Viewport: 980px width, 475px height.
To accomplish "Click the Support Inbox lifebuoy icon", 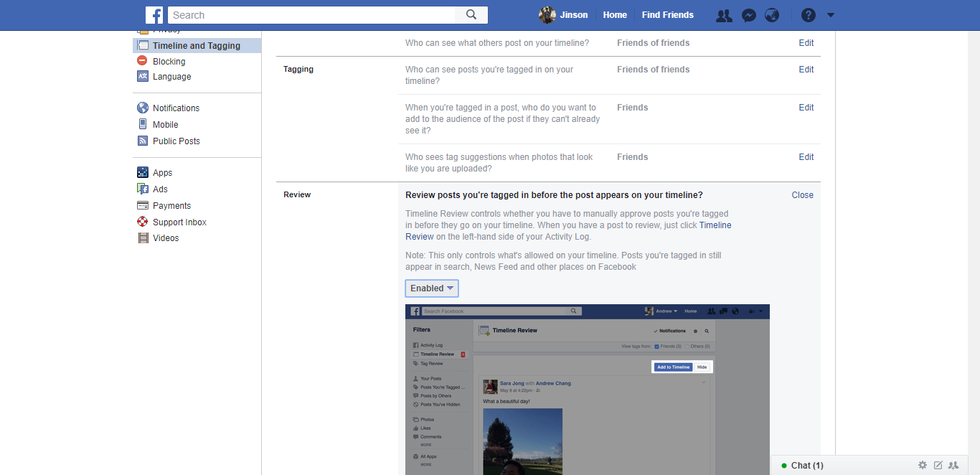I will (142, 222).
